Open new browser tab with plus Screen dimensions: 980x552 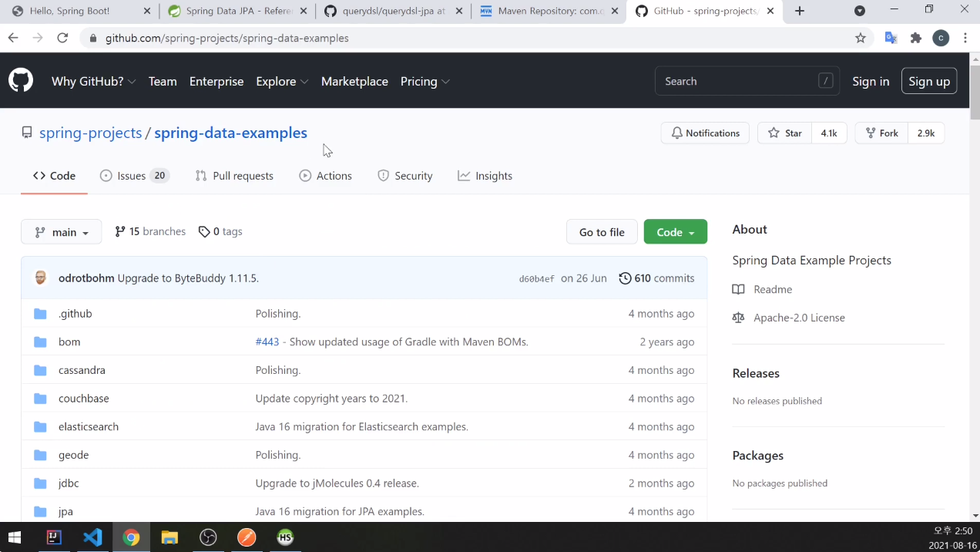(x=800, y=11)
